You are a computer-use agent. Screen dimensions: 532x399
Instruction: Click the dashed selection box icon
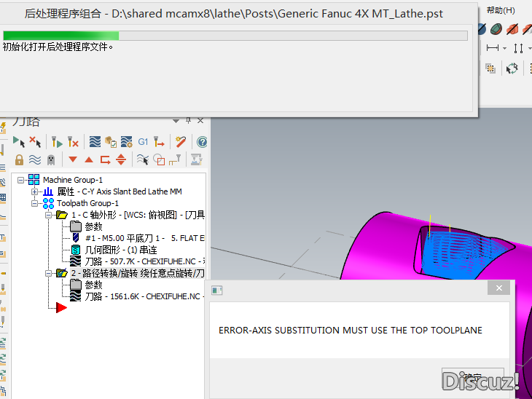coord(490,68)
